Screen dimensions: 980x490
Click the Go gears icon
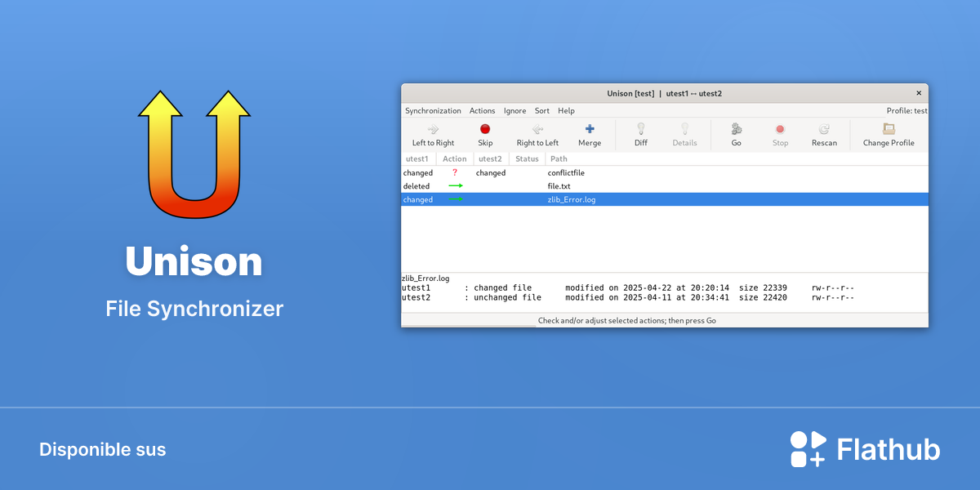coord(736,129)
